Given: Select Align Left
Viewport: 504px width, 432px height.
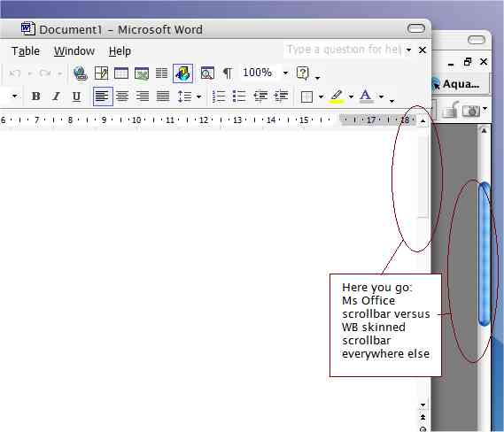Looking at the screenshot, I should 103,96.
